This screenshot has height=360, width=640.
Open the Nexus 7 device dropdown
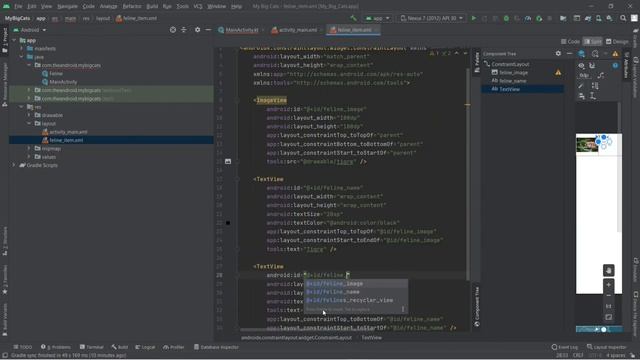click(432, 18)
